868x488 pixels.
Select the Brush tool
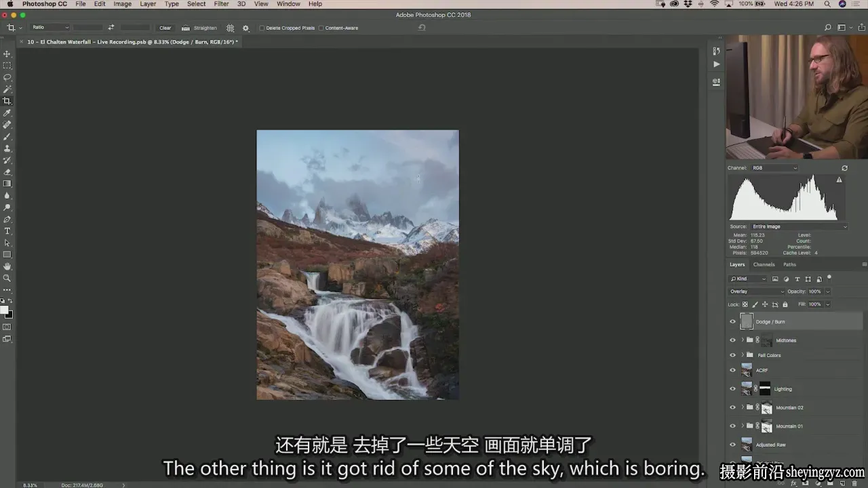click(x=7, y=136)
